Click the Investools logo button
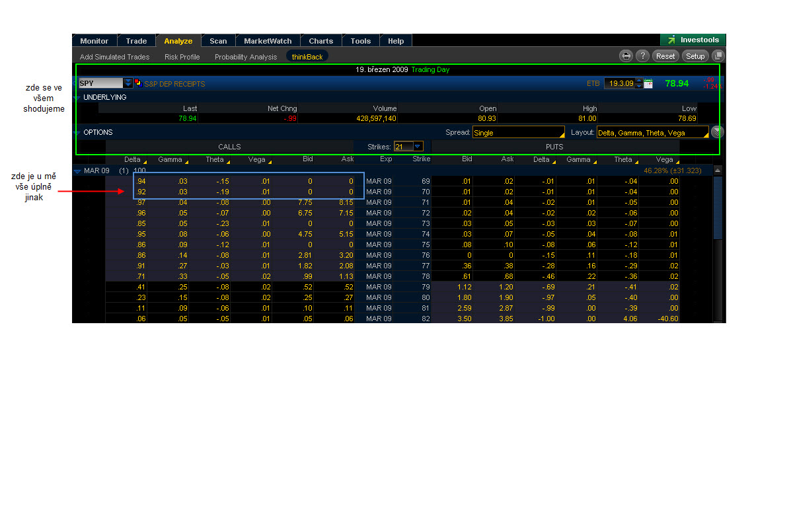Viewport: 789px width, 532px height. click(693, 40)
